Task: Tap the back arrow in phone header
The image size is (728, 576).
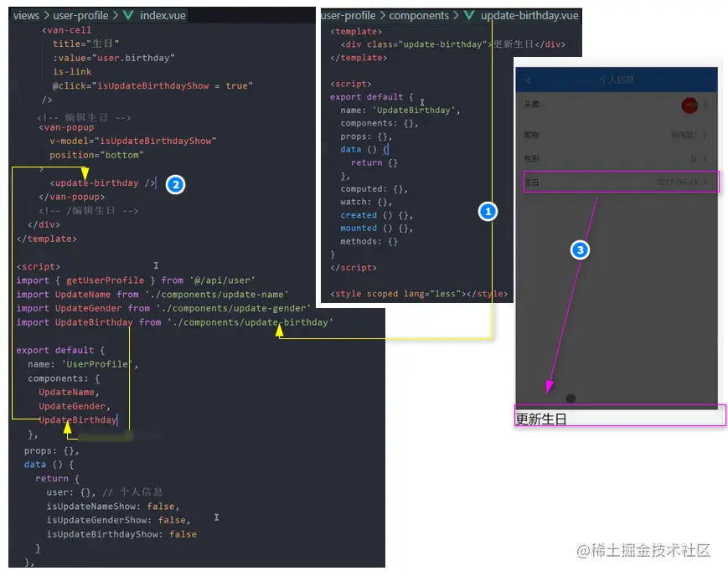Action: click(529, 80)
